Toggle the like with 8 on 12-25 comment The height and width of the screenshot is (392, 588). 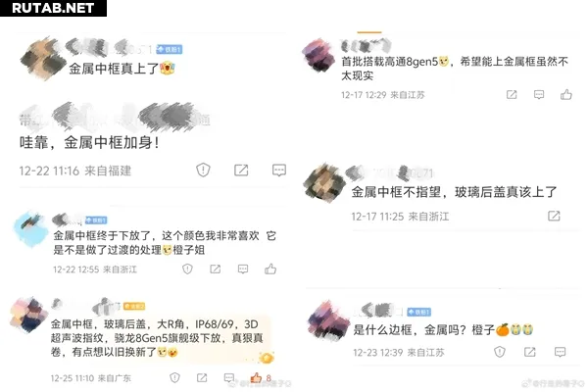coord(261,377)
